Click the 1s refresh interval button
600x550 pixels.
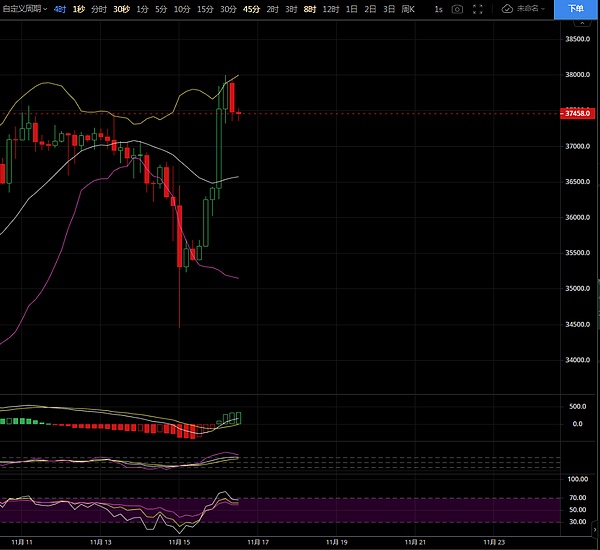click(x=438, y=9)
